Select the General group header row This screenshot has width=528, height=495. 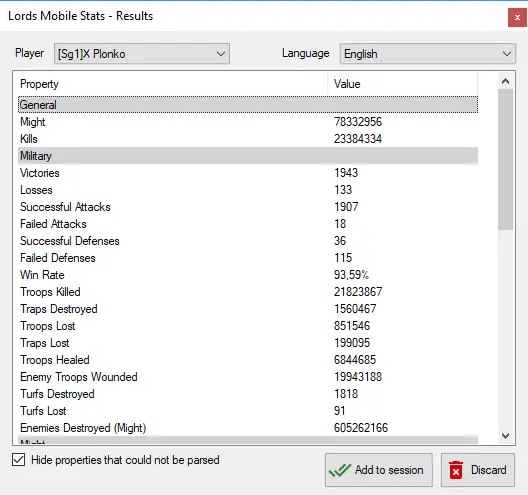[x=248, y=105]
